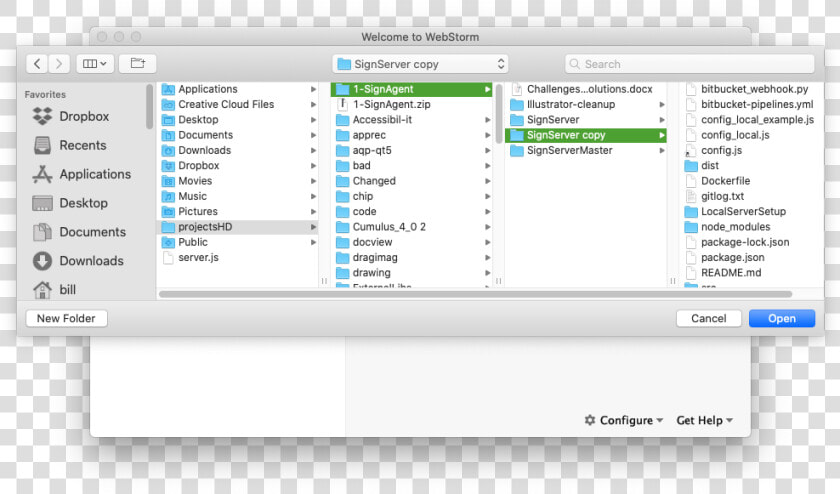Expand SignServer folder arrow
Screen dimensions: 840x494
[x=662, y=120]
